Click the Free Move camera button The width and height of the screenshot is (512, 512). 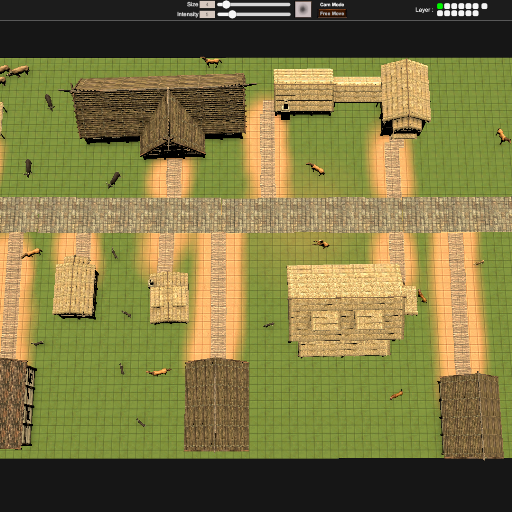[332, 14]
